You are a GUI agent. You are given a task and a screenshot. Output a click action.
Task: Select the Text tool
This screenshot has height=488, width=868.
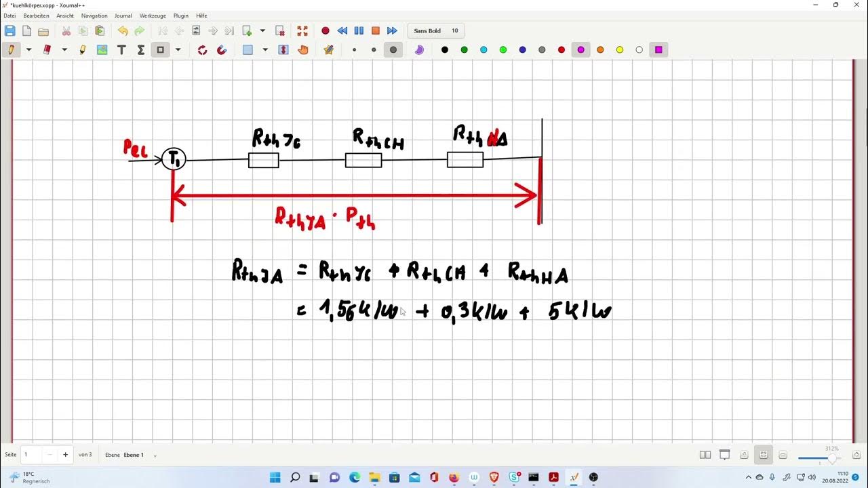121,49
